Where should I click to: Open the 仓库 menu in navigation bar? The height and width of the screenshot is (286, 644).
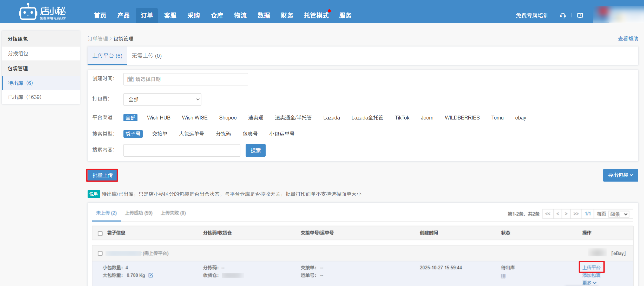pos(217,16)
